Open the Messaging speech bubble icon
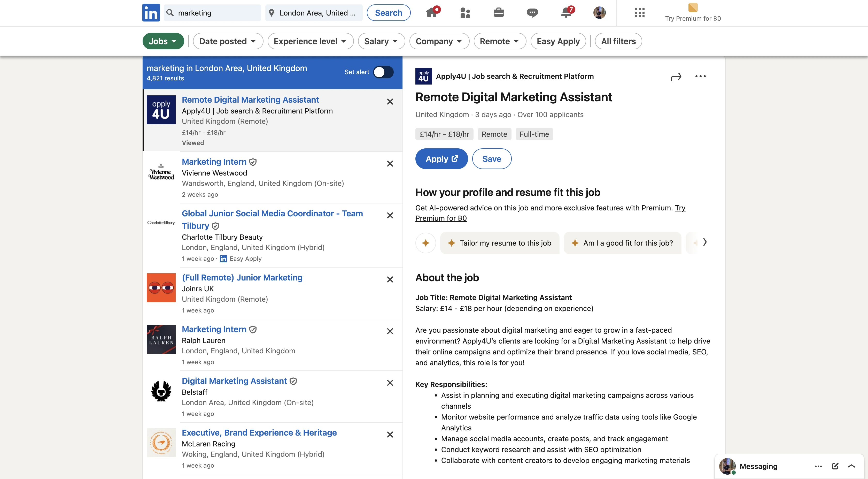868x479 pixels. (532, 13)
